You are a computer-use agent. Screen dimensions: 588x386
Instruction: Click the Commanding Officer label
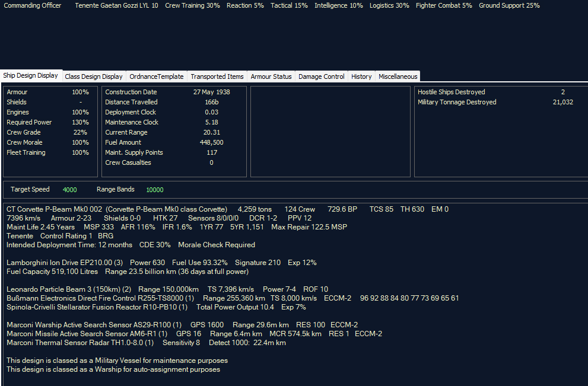[32, 5]
